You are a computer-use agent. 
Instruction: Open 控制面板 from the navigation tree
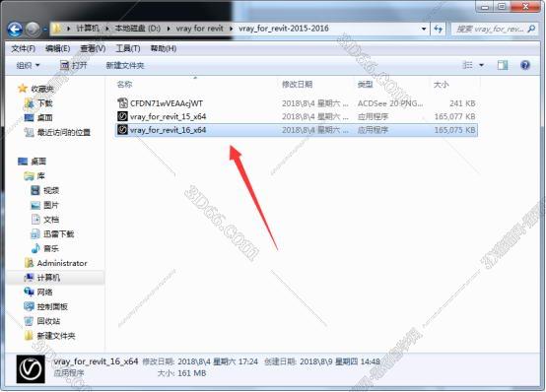pos(52,306)
